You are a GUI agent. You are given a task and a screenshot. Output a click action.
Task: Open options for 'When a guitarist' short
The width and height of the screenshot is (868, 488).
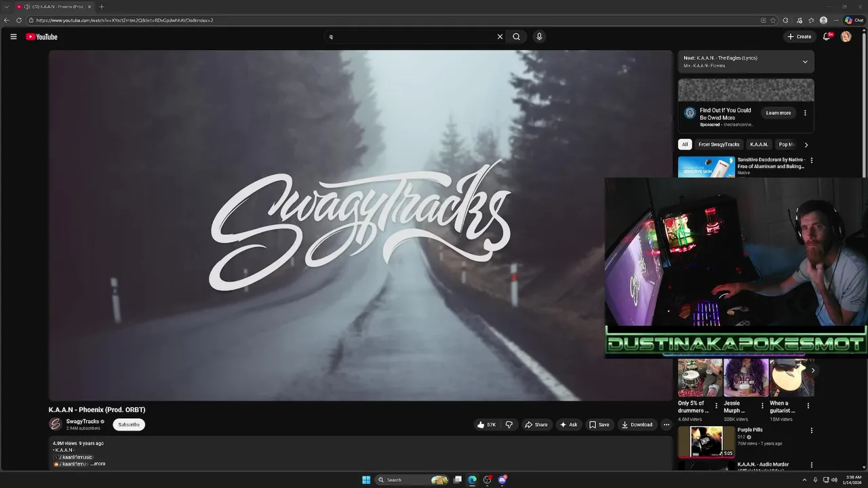coord(808,406)
